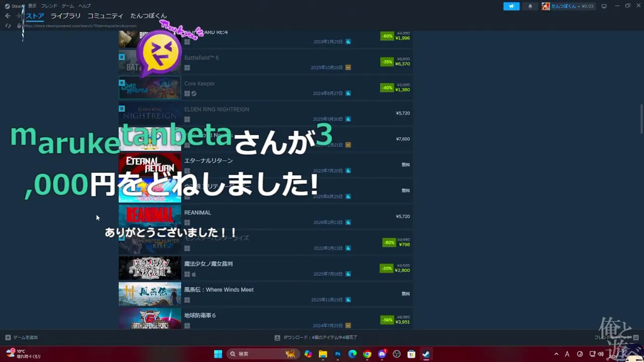
Task: Open the 地球防衛軍６ listing
Action: (266, 319)
